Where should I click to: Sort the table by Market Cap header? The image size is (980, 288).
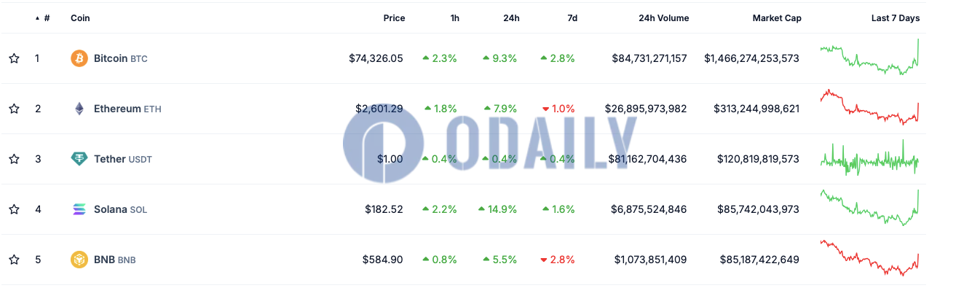[x=777, y=18]
